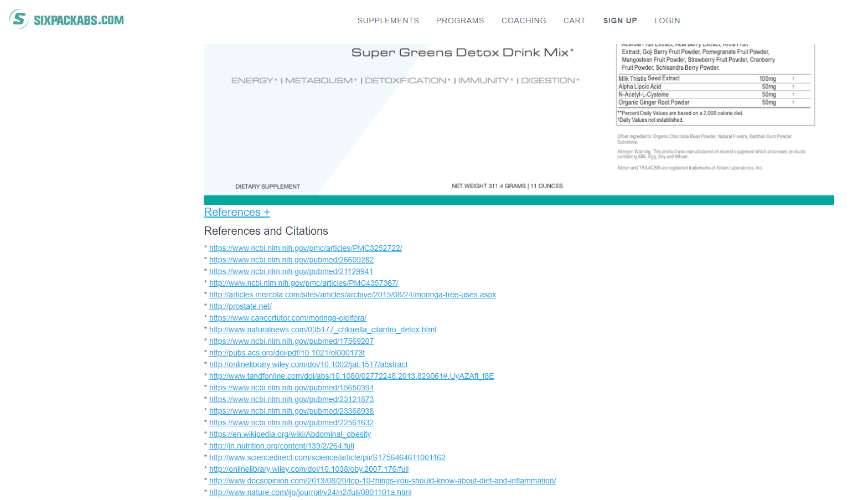Viewport: 868px width, 500px height.
Task: Open the PMC4357367 article link
Action: tap(303, 283)
